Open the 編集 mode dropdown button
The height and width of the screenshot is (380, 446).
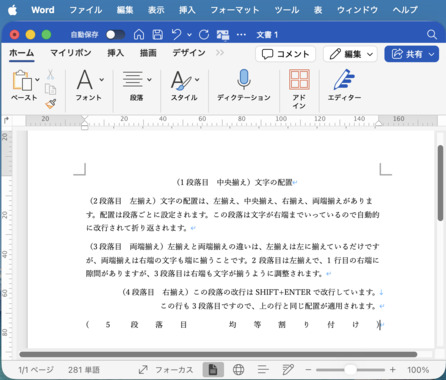click(x=350, y=54)
